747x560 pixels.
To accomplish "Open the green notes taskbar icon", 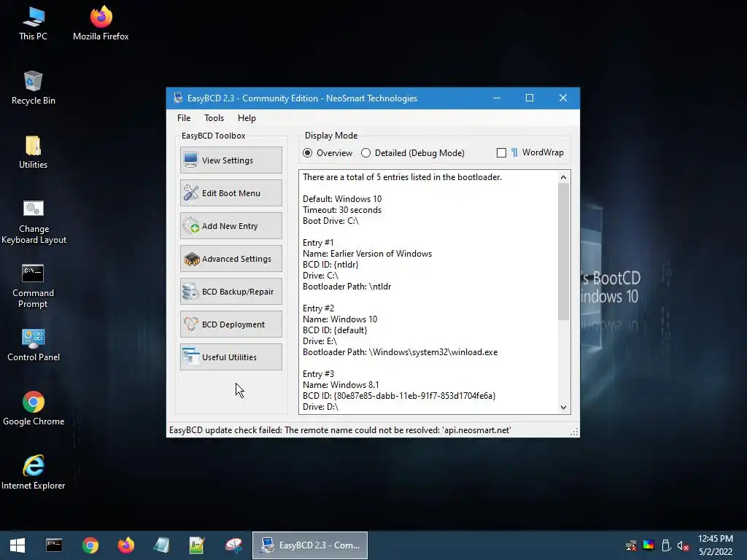I will point(197,545).
